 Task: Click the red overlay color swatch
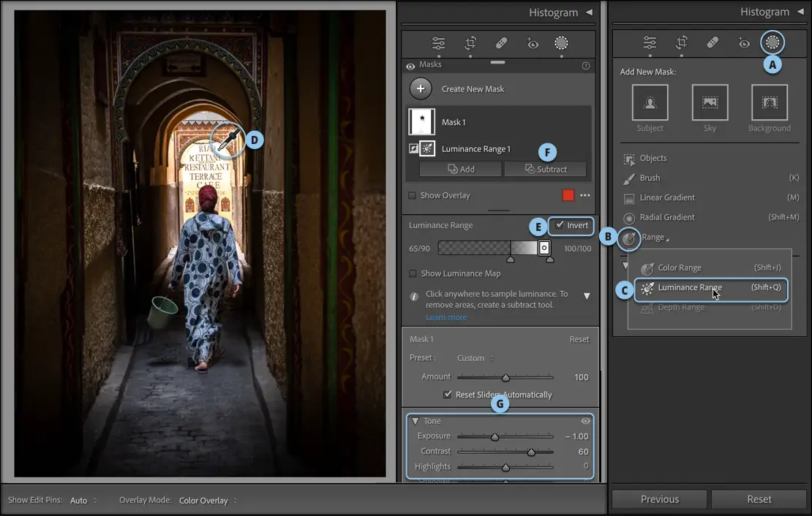(x=568, y=195)
